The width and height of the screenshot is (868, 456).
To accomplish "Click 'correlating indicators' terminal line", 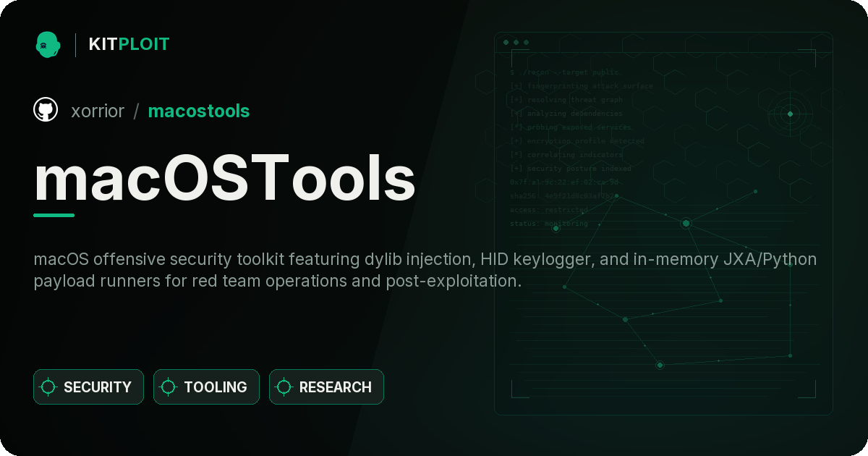I will pos(566,155).
